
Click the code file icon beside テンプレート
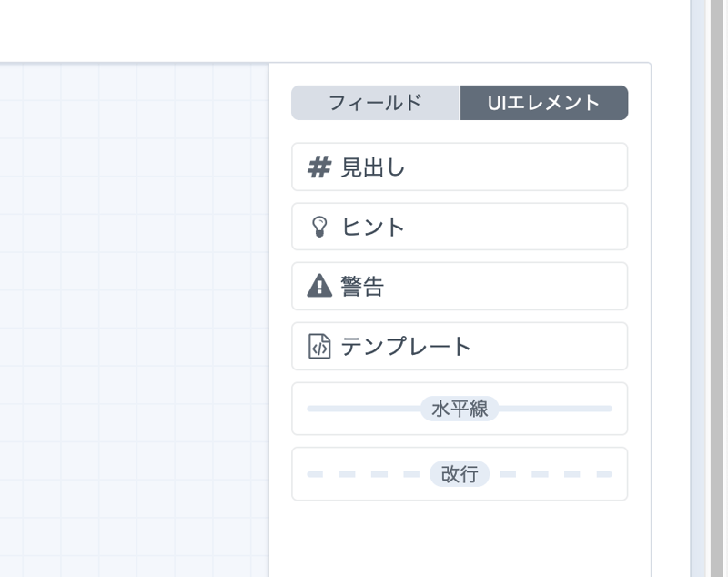pos(319,347)
